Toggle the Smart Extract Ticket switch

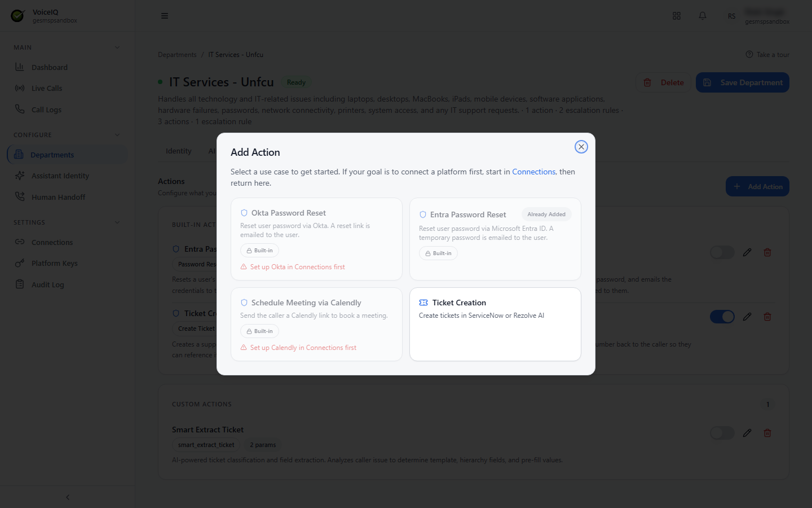722,433
